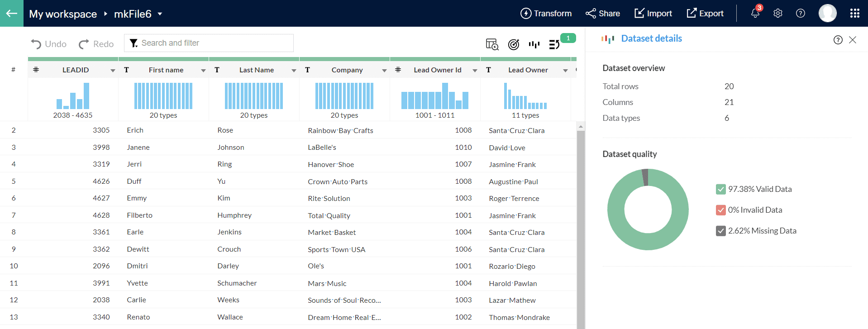This screenshot has height=329, width=868.
Task: Click the back arrow icon
Action: point(12,13)
